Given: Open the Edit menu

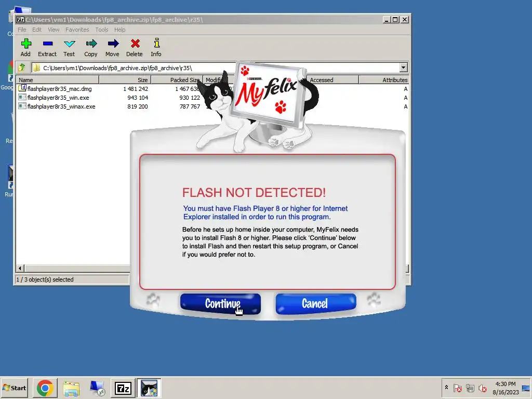Looking at the screenshot, I should (x=37, y=30).
